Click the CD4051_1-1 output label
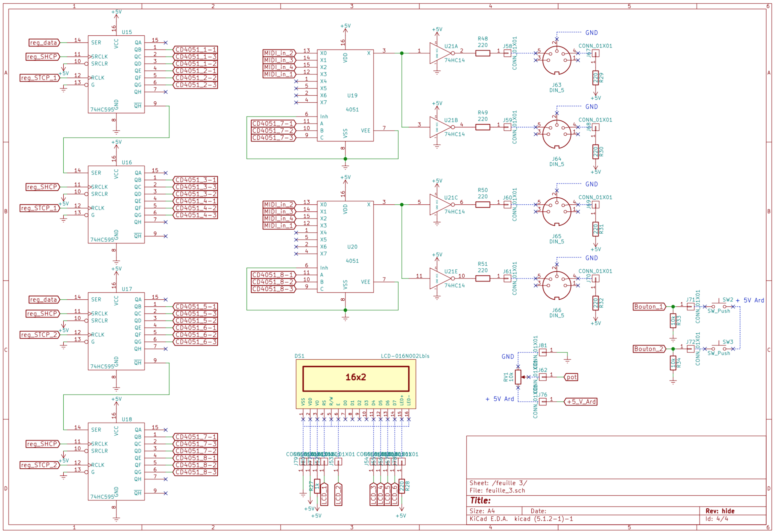Image resolution: width=775 pixels, height=532 pixels. click(x=195, y=49)
